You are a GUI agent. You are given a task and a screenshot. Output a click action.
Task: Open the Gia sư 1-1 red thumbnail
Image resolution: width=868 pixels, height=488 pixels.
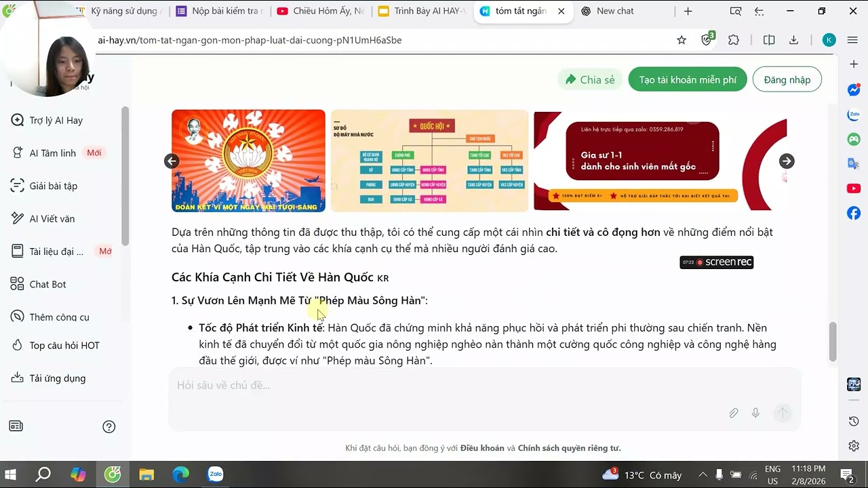click(660, 161)
